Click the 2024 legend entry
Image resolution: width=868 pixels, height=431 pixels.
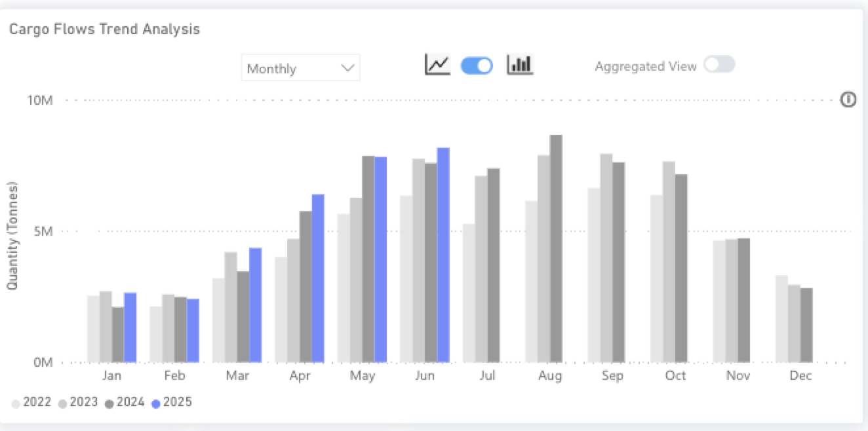(x=125, y=402)
